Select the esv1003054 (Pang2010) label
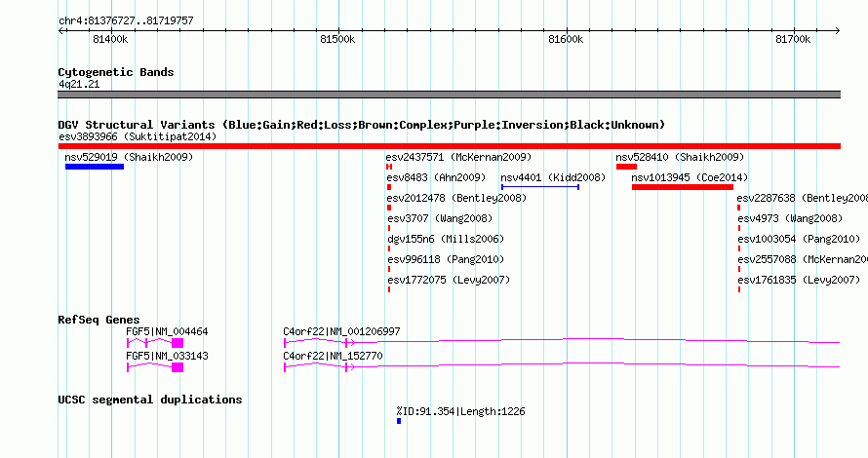This screenshot has width=868, height=458. 799,239
